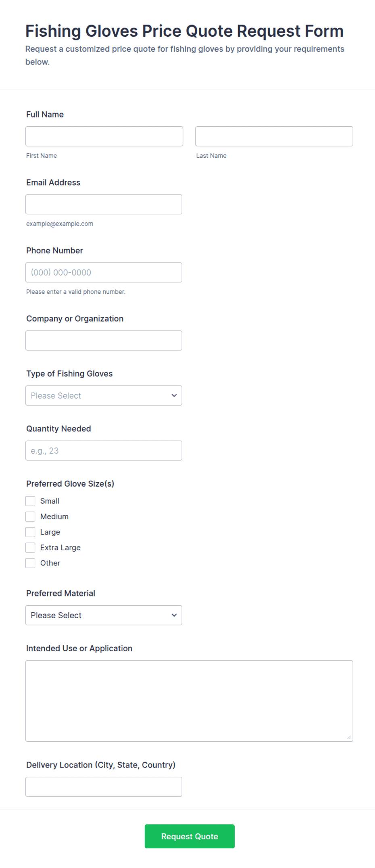Expand the Preferred Material dropdown
Screen dimensions: 375x868
click(x=104, y=615)
